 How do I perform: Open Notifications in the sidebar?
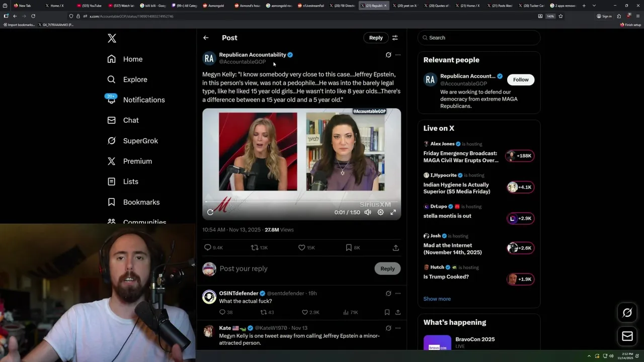136,100
